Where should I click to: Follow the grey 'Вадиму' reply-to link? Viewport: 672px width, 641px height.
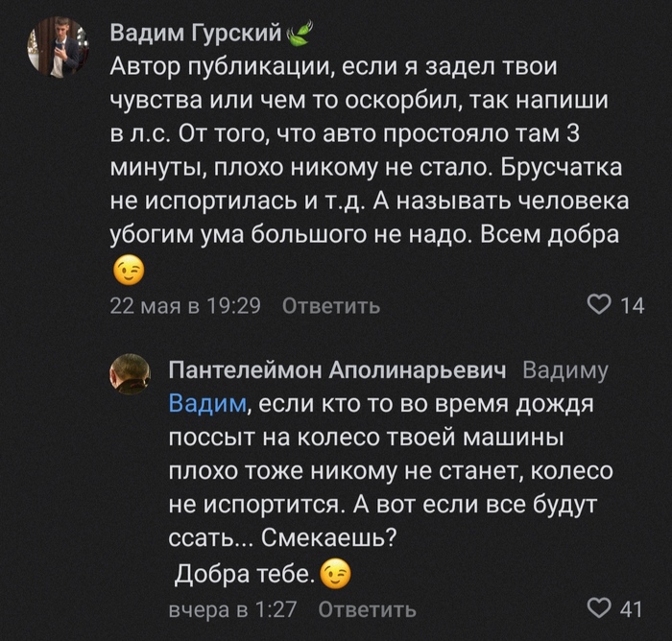[566, 370]
